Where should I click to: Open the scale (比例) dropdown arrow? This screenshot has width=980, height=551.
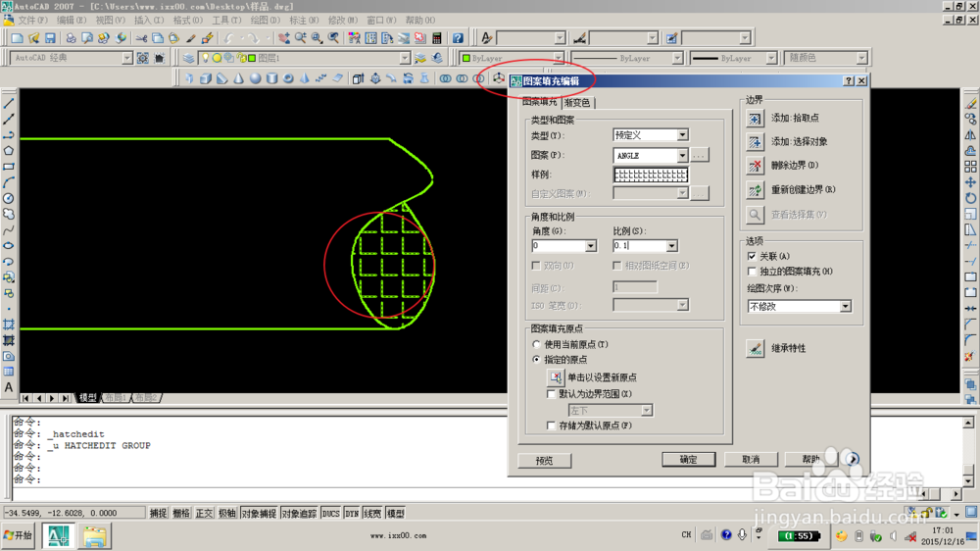tap(672, 246)
